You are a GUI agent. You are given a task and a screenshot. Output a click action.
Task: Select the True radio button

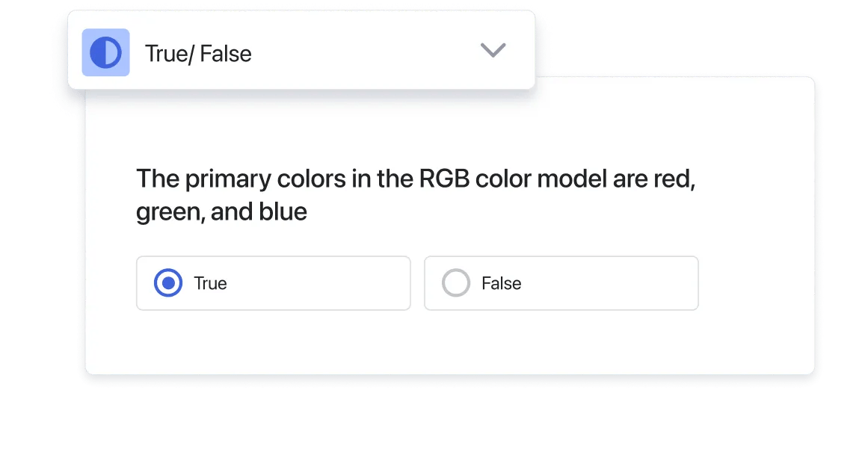point(168,283)
